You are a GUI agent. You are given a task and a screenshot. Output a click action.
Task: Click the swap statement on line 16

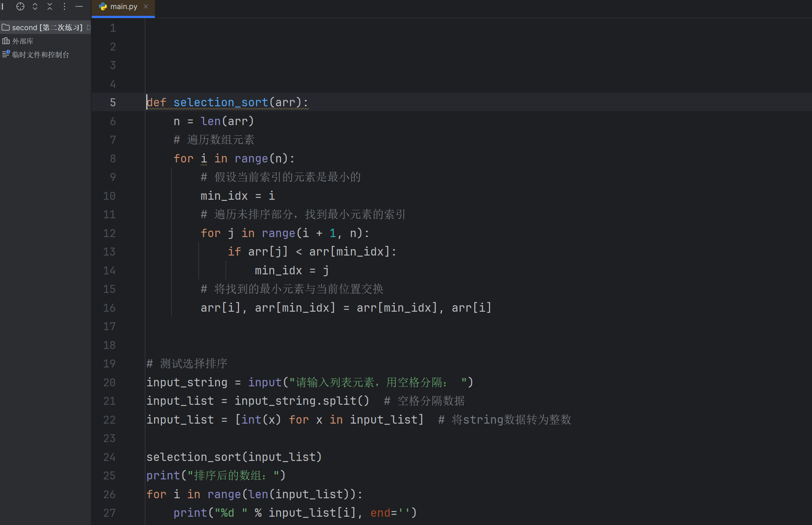pos(346,308)
